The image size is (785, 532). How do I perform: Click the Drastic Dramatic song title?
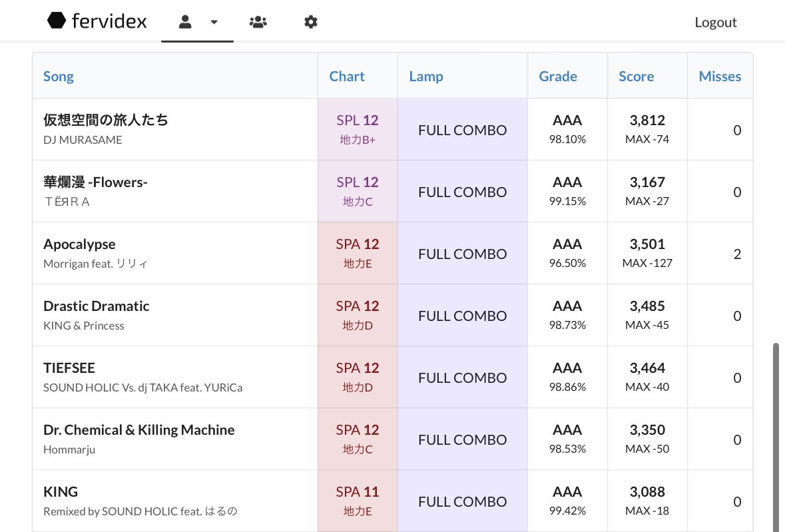(97, 306)
